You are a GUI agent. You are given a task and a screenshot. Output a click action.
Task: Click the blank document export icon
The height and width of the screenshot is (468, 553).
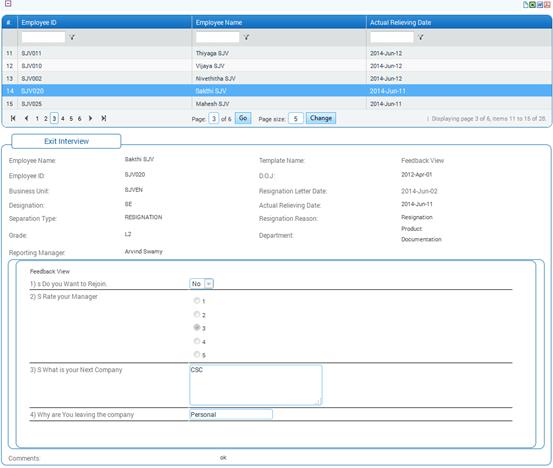pyautogui.click(x=525, y=5)
